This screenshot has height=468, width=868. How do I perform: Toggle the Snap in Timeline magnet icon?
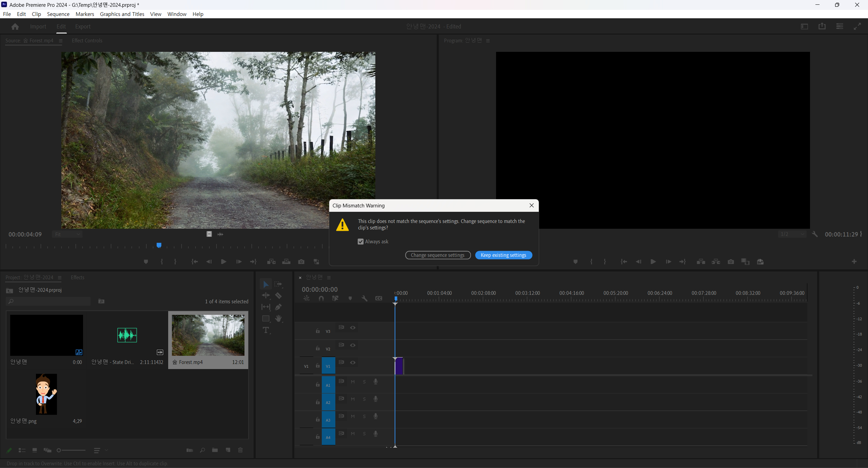[x=321, y=298]
